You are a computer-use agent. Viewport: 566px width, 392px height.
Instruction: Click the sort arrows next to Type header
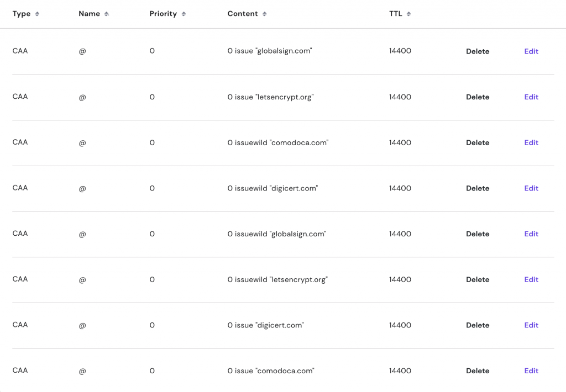point(35,13)
